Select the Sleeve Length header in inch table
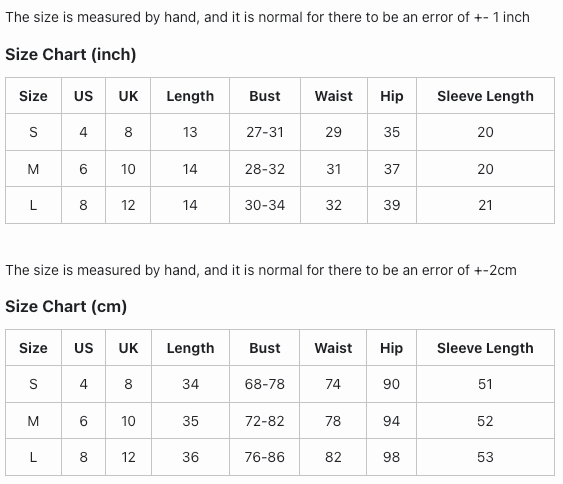This screenshot has height=484, width=563. click(485, 96)
